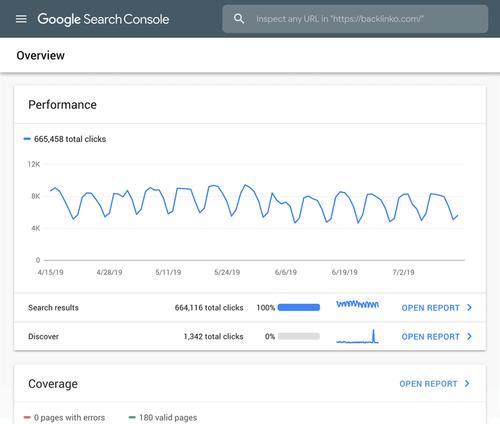Click the Discover sparkline thumbnail
Image resolution: width=500 pixels, height=424 pixels.
pyautogui.click(x=357, y=336)
